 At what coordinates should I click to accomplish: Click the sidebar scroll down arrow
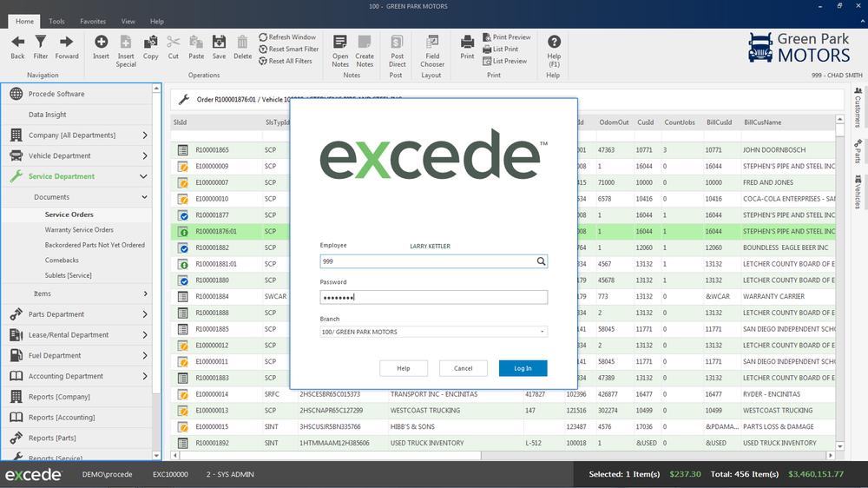pyautogui.click(x=156, y=456)
